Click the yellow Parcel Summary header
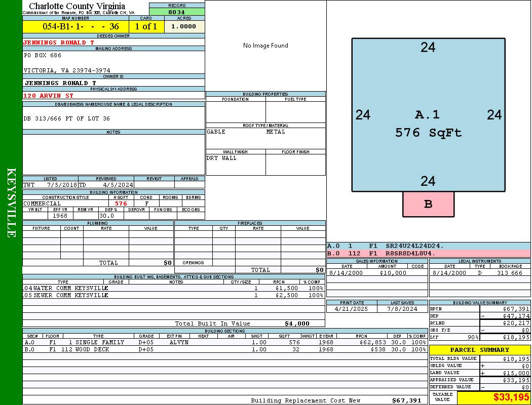This screenshot has width=532, height=405. click(479, 350)
